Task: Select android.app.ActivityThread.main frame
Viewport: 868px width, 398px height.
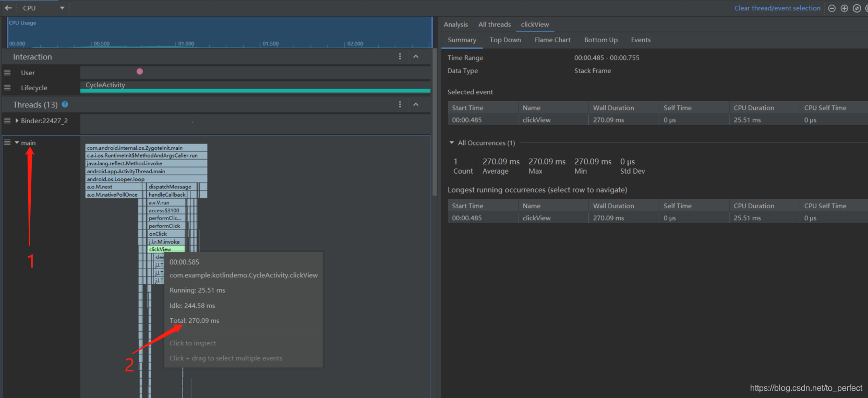Action: tap(146, 171)
